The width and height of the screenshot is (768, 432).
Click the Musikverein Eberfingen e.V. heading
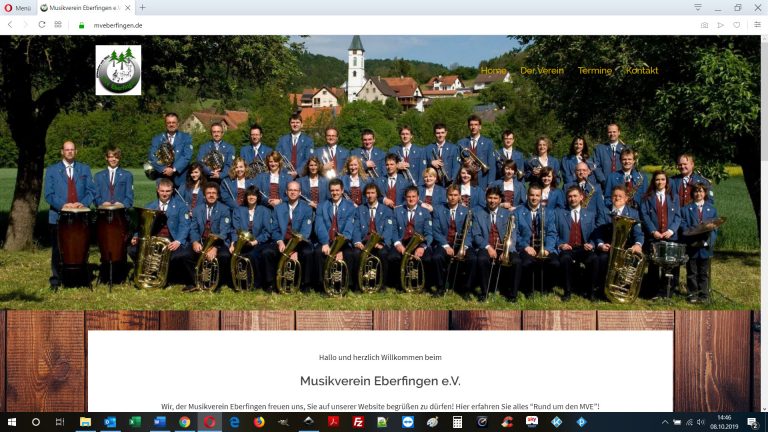click(380, 381)
